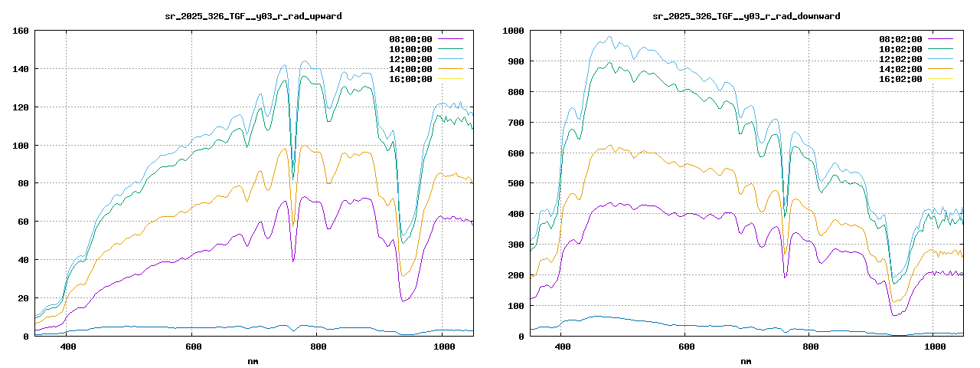Click the 100 y-axis tick on left chart

point(21,146)
